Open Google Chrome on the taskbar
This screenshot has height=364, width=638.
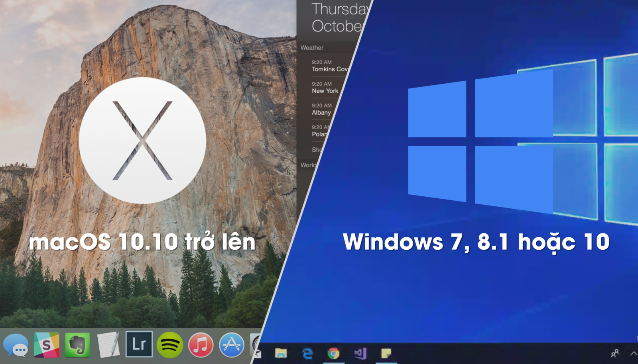pos(333,353)
